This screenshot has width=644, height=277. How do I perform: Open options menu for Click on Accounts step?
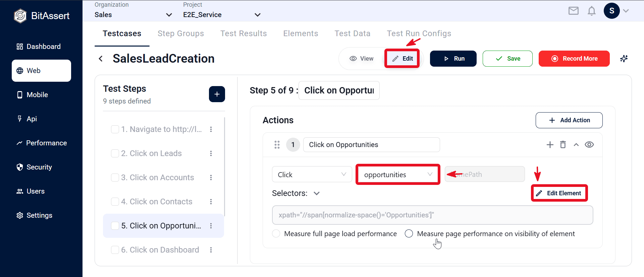211,178
